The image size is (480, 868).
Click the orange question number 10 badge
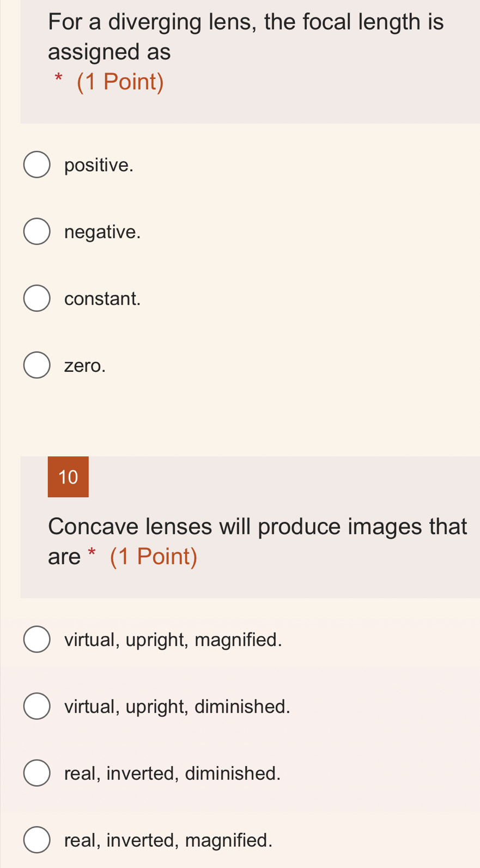[68, 477]
